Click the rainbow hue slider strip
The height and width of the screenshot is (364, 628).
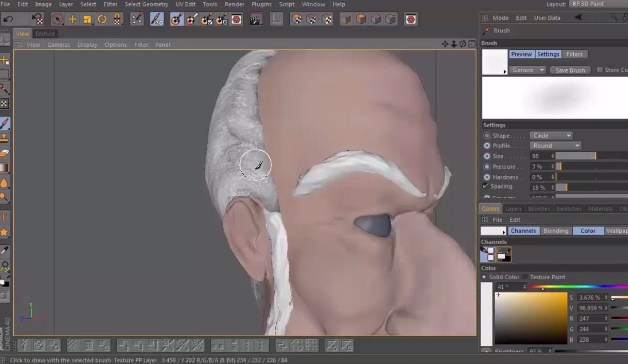[579, 286]
